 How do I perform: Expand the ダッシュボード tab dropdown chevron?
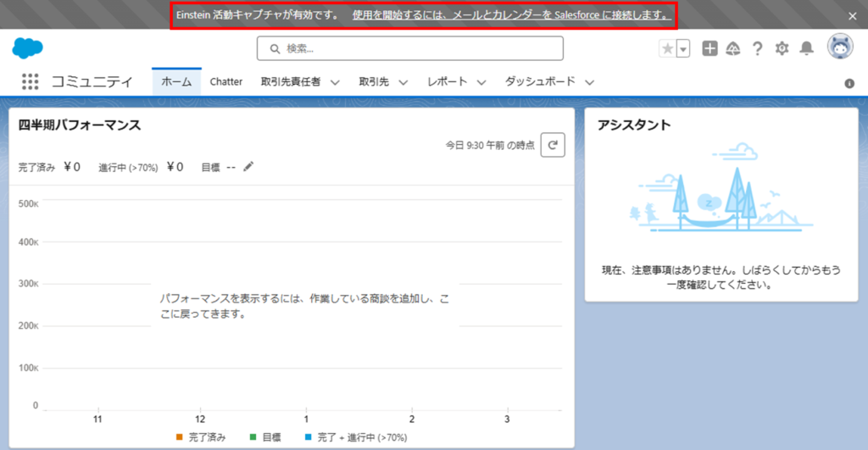(x=590, y=82)
